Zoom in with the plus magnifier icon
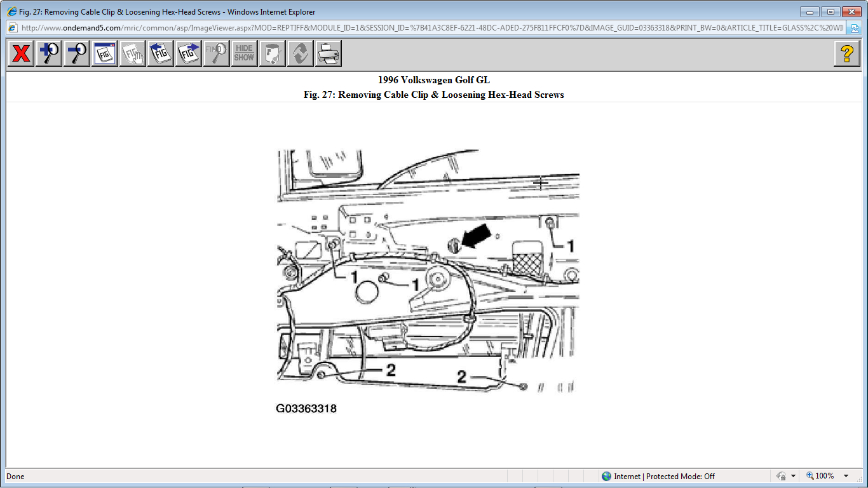 coord(49,53)
